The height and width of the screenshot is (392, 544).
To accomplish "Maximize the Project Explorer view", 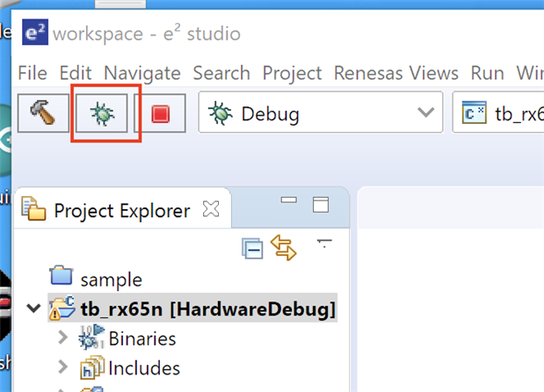I will pyautogui.click(x=321, y=205).
